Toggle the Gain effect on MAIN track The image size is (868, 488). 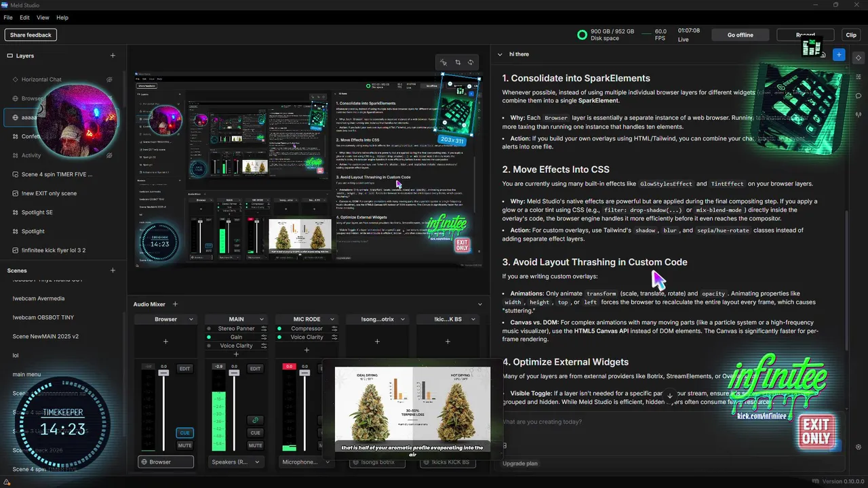210,337
